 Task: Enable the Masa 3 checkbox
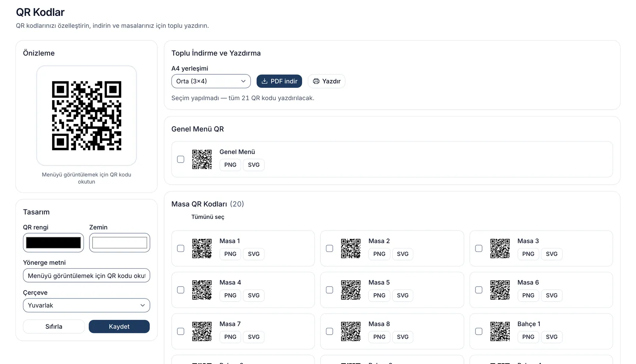[x=479, y=248]
